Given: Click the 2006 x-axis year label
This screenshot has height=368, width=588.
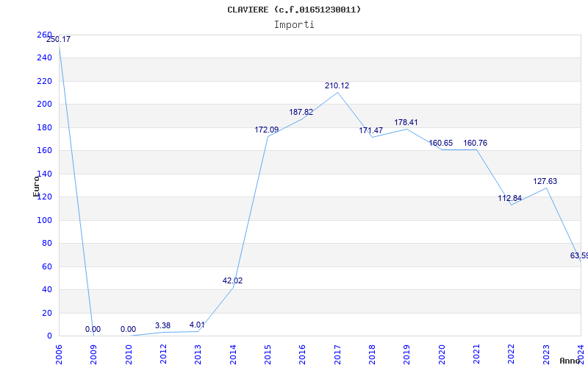Looking at the screenshot, I should (x=59, y=354).
